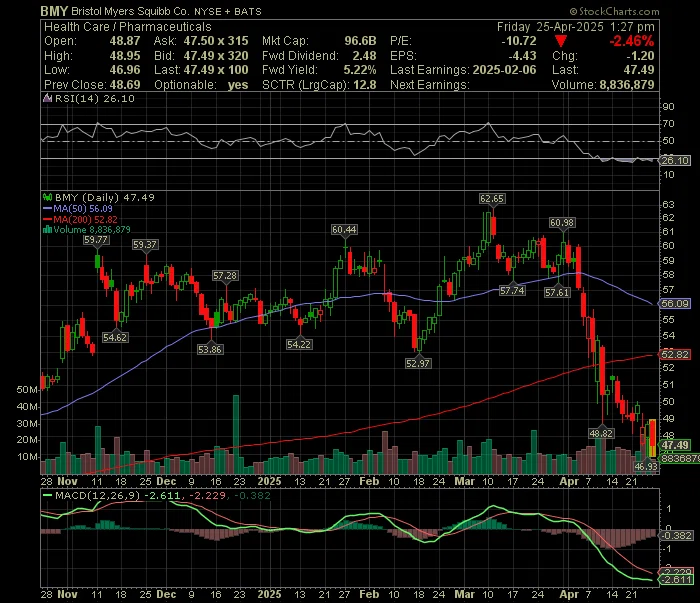The image size is (700, 603).
Task: Click the P/E -10.72 value
Action: pos(519,41)
